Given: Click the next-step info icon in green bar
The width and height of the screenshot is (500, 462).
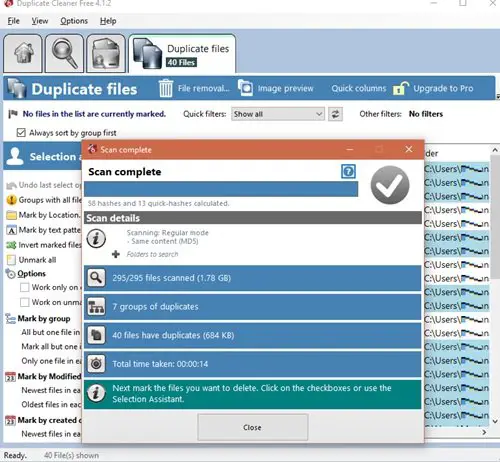Looking at the screenshot, I should [x=96, y=393].
